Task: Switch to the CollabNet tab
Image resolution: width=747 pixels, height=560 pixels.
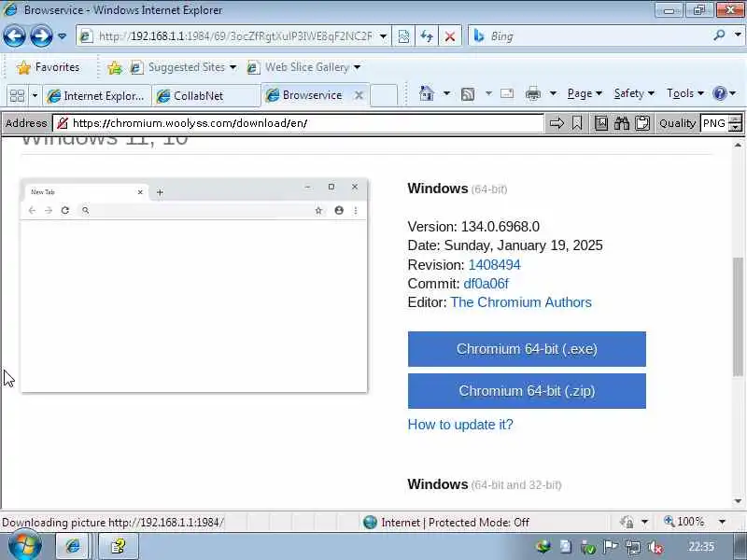Action: click(x=205, y=96)
